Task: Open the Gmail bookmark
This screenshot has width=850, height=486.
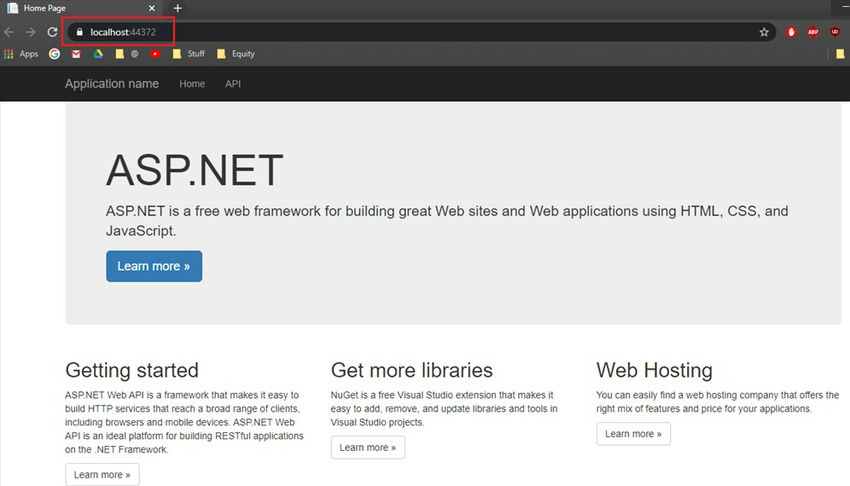Action: tap(76, 54)
